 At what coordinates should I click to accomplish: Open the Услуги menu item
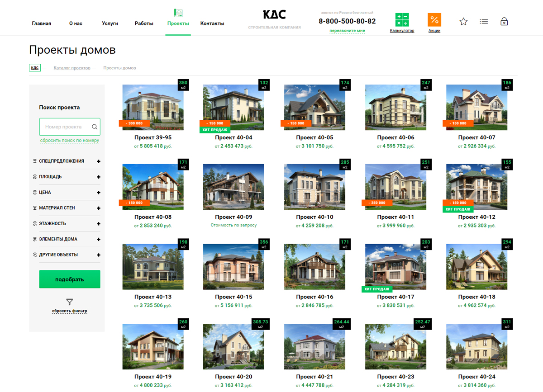pyautogui.click(x=110, y=24)
